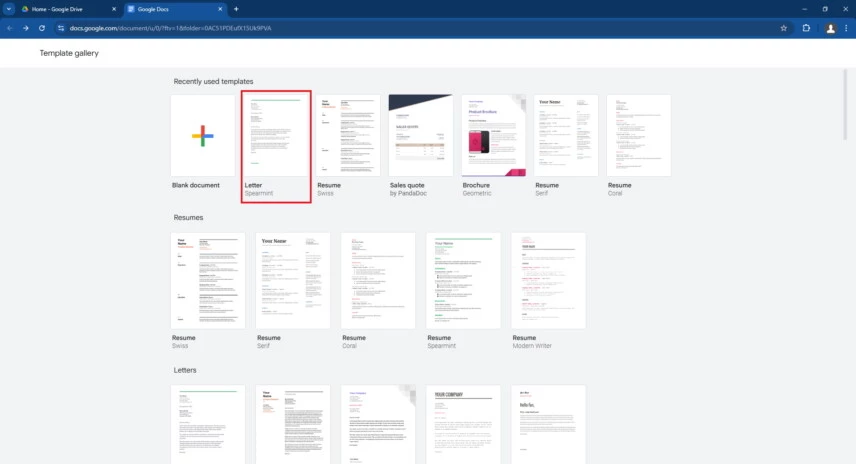Image resolution: width=856 pixels, height=464 pixels.
Task: Close the Google Docs browser tab
Action: 220,9
